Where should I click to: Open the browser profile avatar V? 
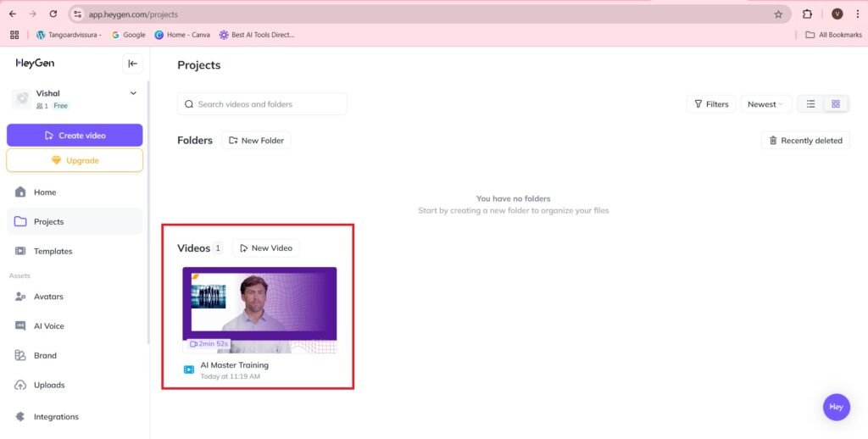click(837, 14)
